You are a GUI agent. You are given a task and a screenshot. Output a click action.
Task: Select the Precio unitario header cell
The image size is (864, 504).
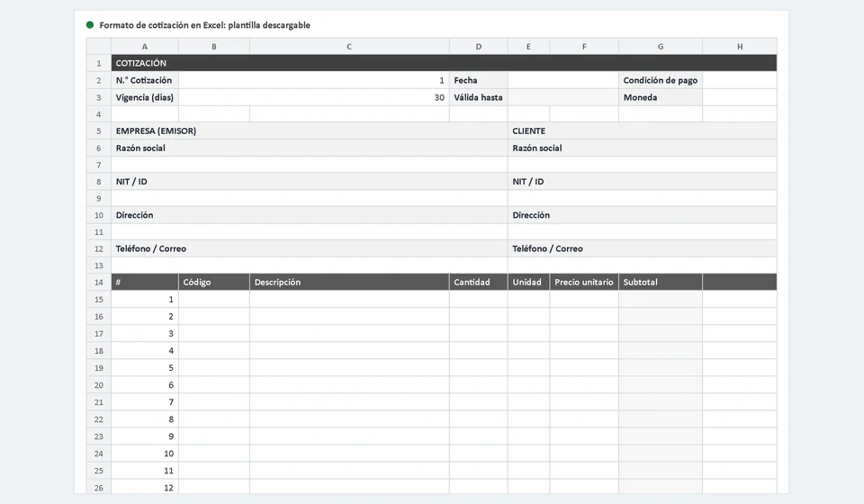584,282
